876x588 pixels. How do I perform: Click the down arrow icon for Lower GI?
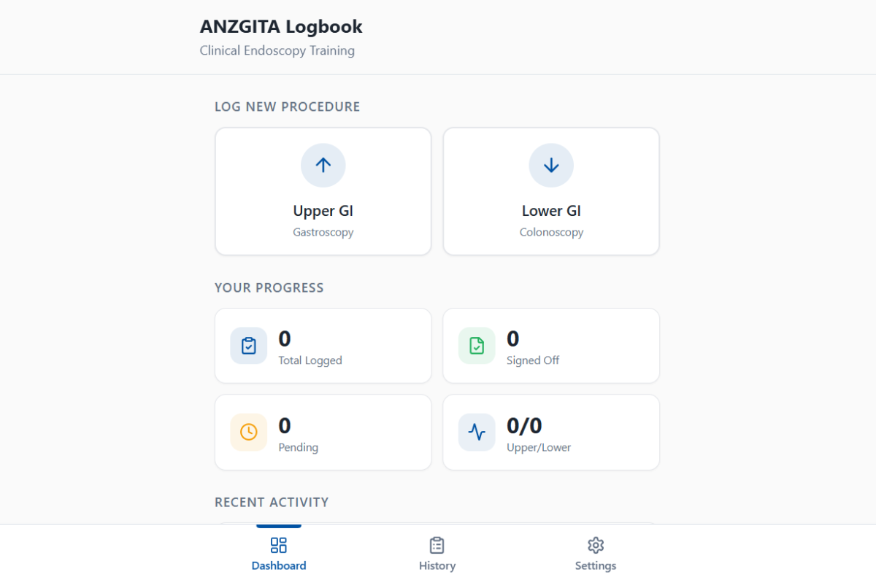click(551, 165)
